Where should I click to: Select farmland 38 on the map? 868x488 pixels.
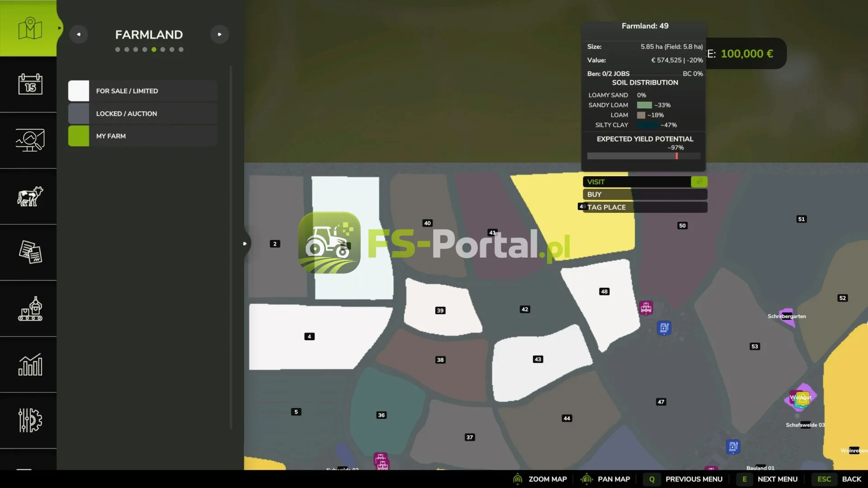(x=440, y=360)
